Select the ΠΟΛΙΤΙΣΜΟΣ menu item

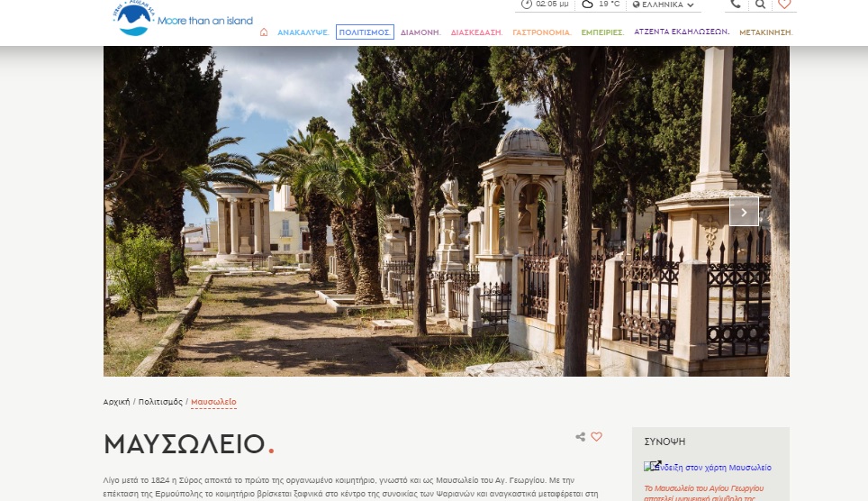(x=365, y=32)
